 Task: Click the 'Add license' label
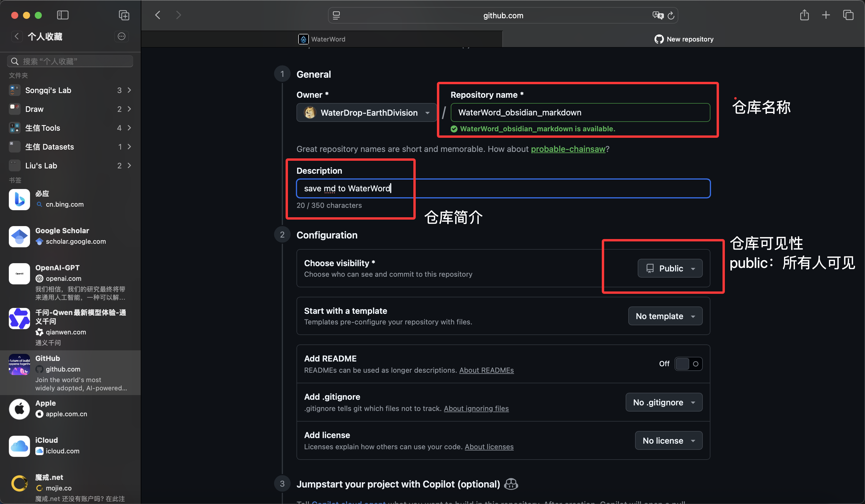pos(327,435)
